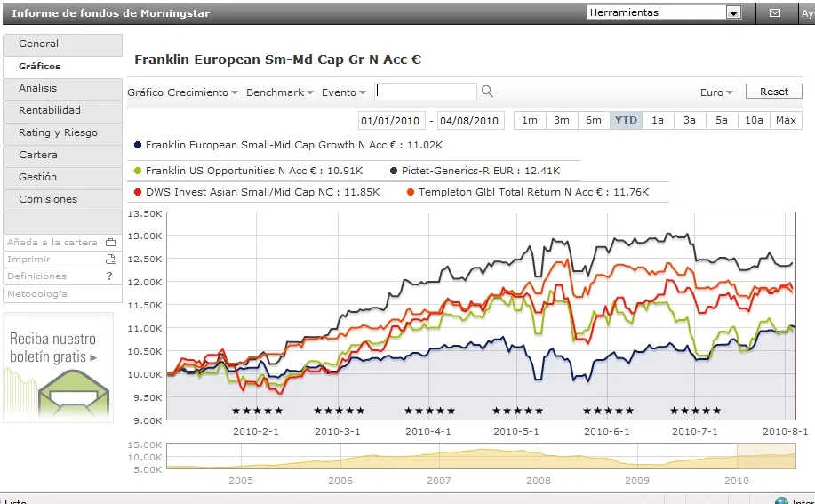Screen dimensions: 815x504
Task: Open the Rentabilidad tab
Action: pyautogui.click(x=50, y=110)
